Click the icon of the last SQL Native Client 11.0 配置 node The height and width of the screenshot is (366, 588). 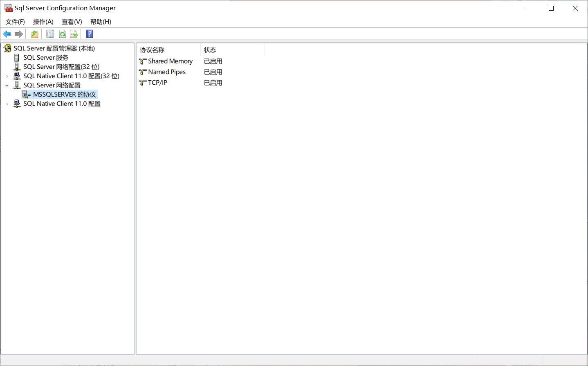[17, 104]
